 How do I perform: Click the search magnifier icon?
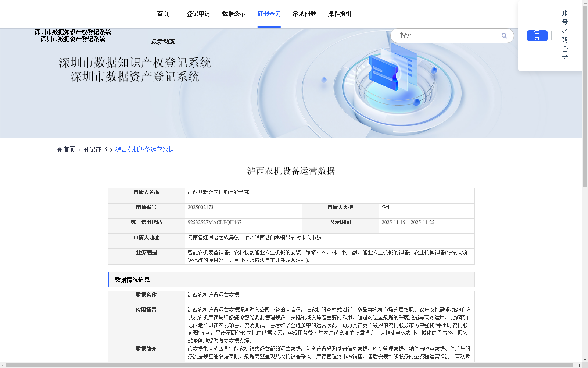(x=504, y=36)
